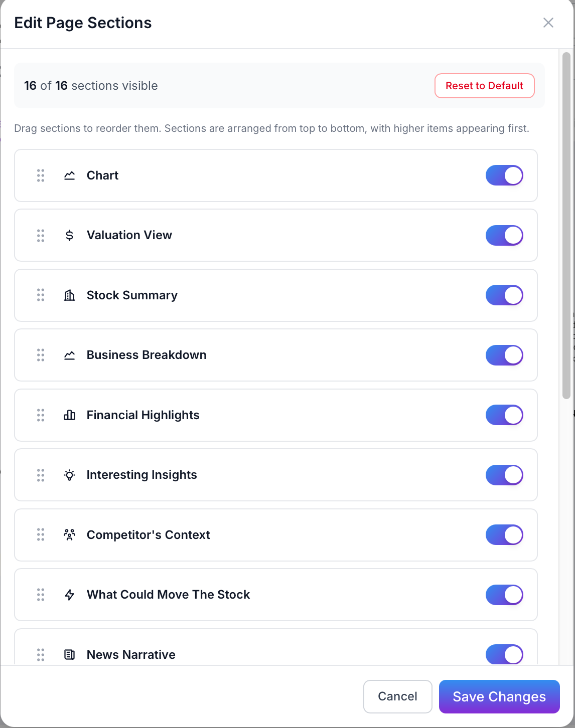This screenshot has width=575, height=728.
Task: Turn off the Financial Highlights toggle
Action: [504, 415]
